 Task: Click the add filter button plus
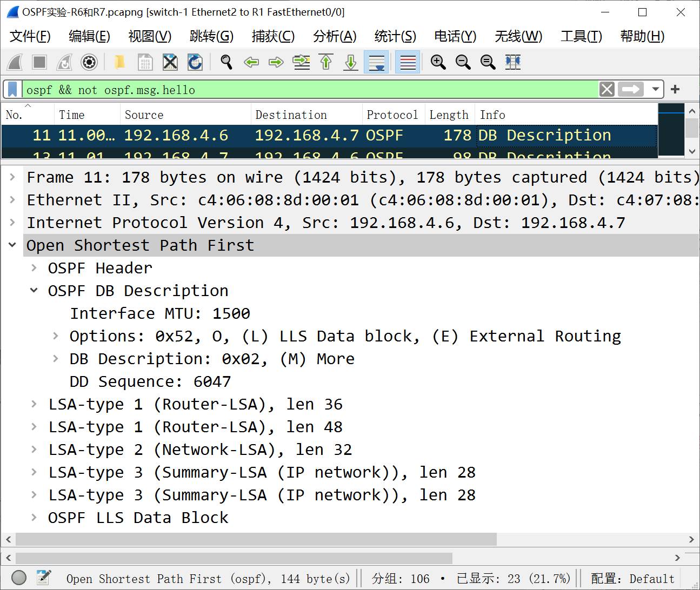click(x=675, y=89)
